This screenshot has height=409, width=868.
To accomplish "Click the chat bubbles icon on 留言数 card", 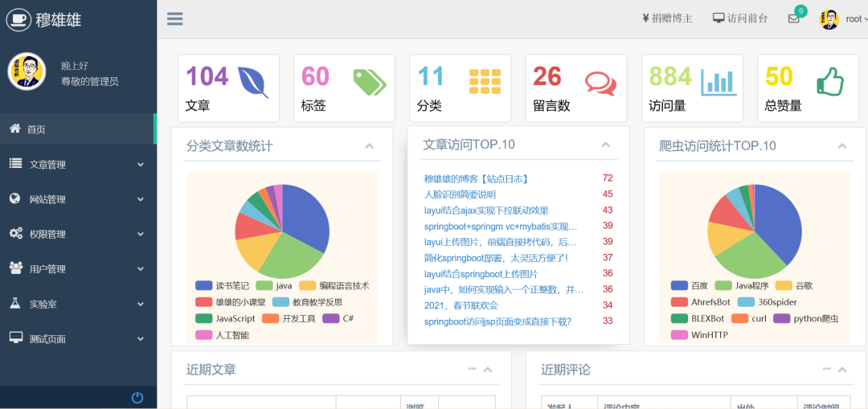I will (x=600, y=84).
